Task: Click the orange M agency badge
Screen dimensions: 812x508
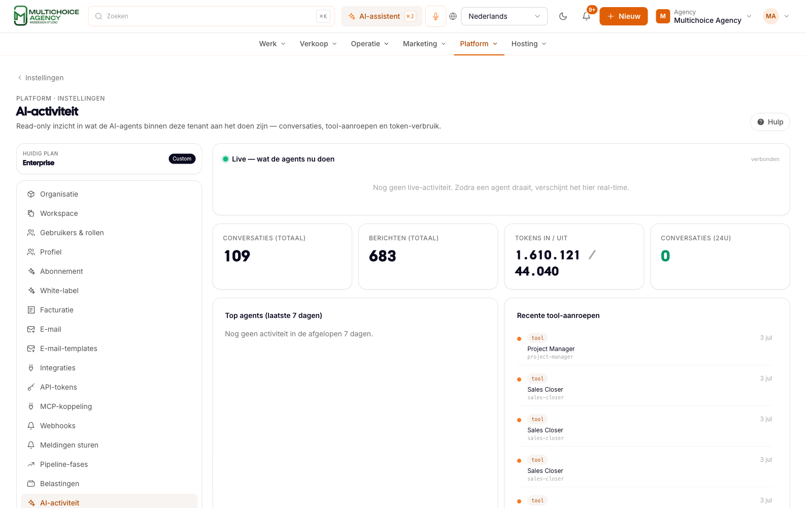Action: click(663, 16)
